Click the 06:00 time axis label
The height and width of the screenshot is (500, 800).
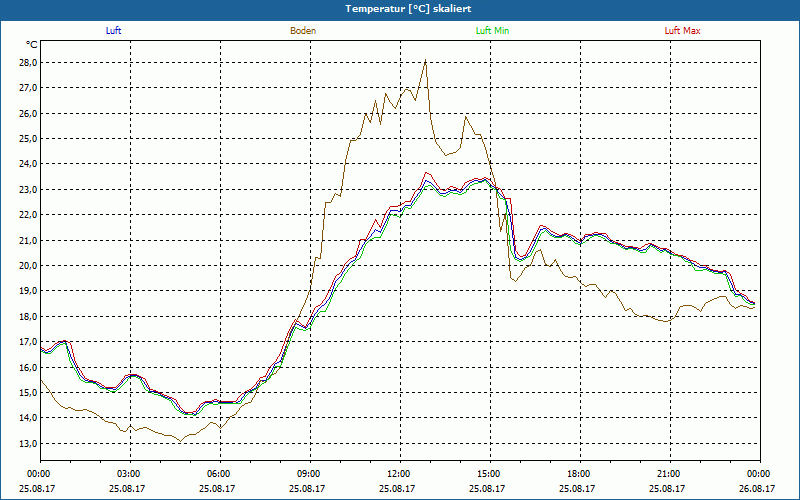click(220, 474)
